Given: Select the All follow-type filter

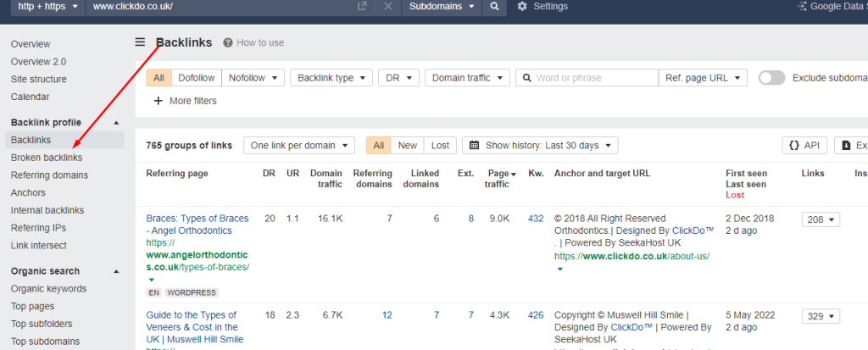Looking at the screenshot, I should click(x=159, y=78).
